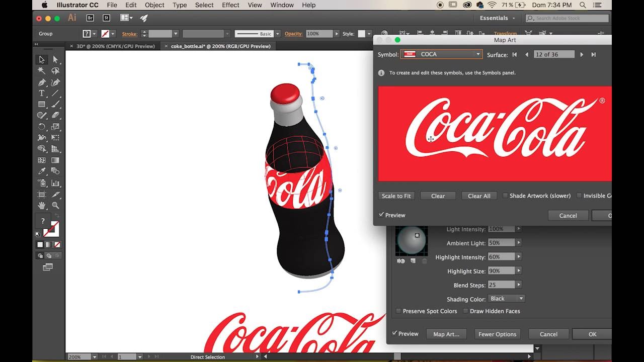Viewport: 644px width, 362px height.
Task: Select the Selection tool arrow
Action: pyautogui.click(x=42, y=60)
